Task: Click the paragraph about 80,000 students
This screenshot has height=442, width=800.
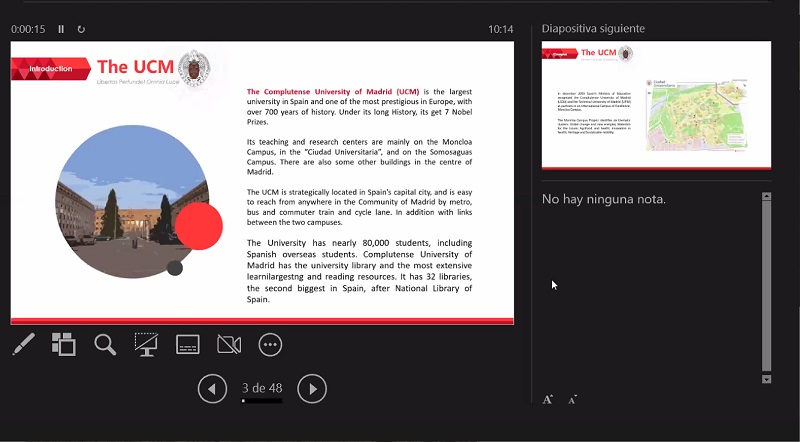Action: point(359,271)
